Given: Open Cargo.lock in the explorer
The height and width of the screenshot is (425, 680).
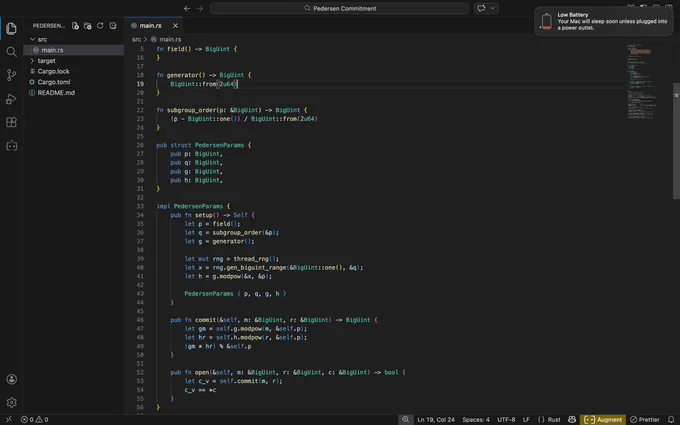Looking at the screenshot, I should click(53, 71).
